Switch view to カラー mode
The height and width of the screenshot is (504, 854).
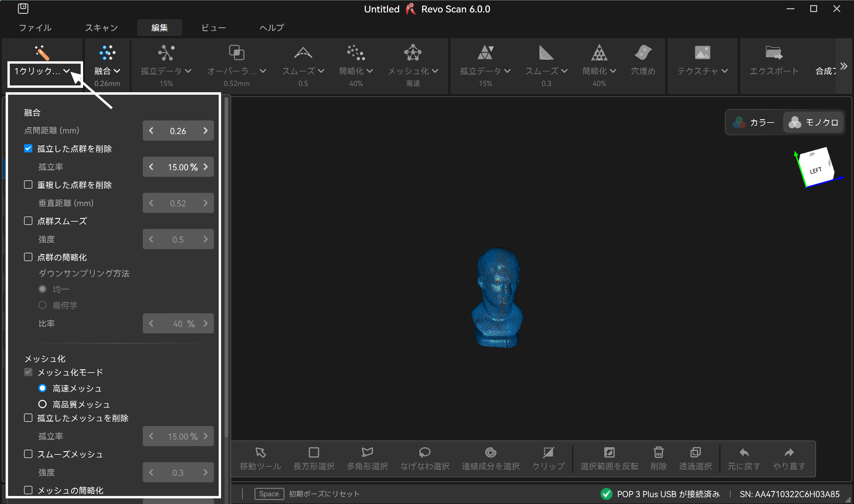pos(754,122)
